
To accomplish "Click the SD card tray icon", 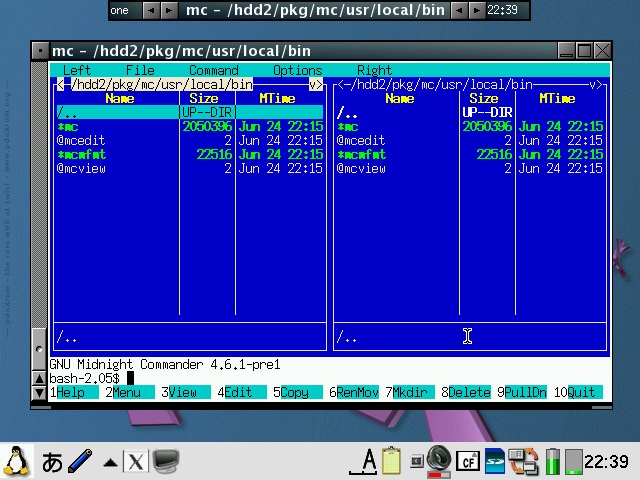I will click(x=495, y=461).
